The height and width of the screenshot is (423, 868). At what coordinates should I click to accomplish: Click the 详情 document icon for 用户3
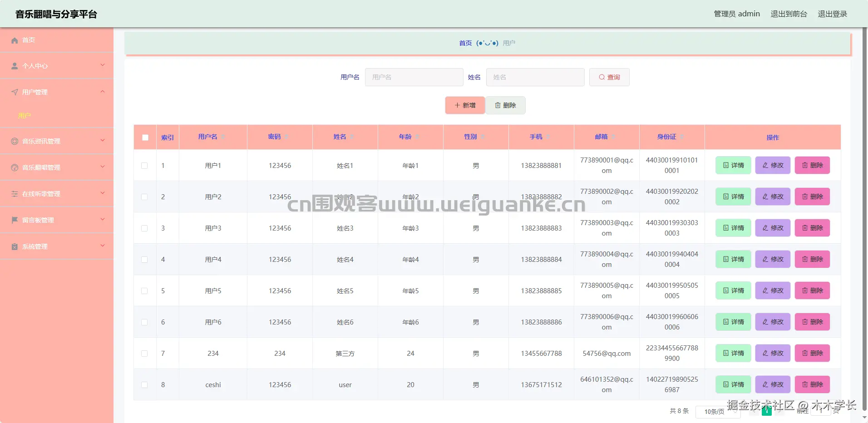tap(726, 228)
